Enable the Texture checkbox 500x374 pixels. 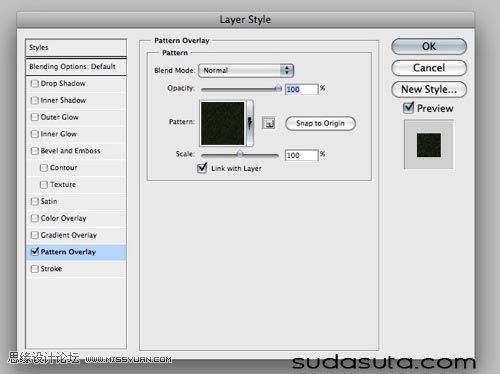pos(44,184)
